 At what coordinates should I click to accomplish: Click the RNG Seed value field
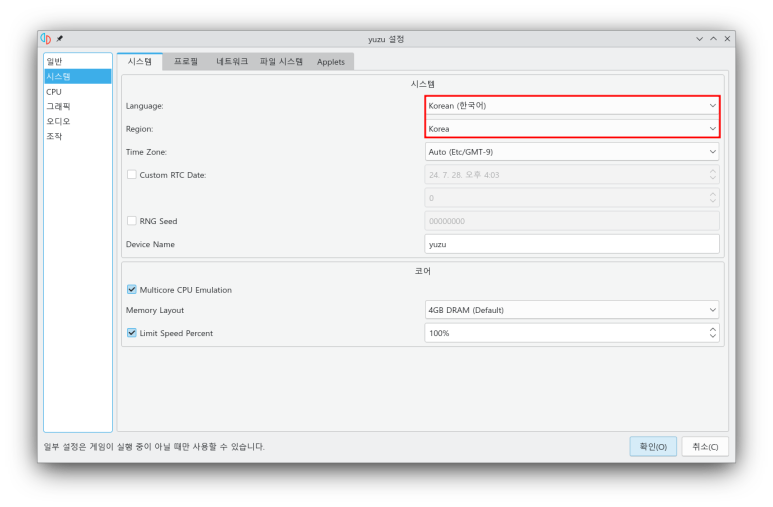[x=572, y=221]
